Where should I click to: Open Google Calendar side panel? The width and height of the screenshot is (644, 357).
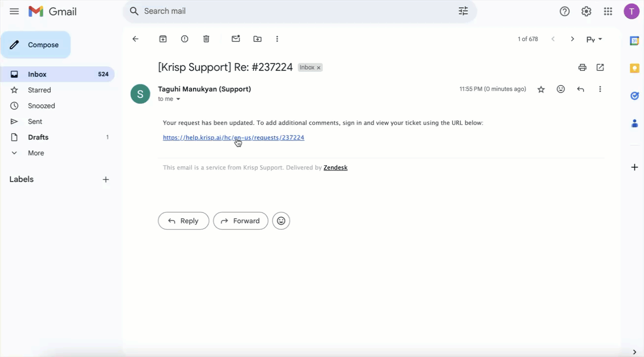(x=635, y=41)
